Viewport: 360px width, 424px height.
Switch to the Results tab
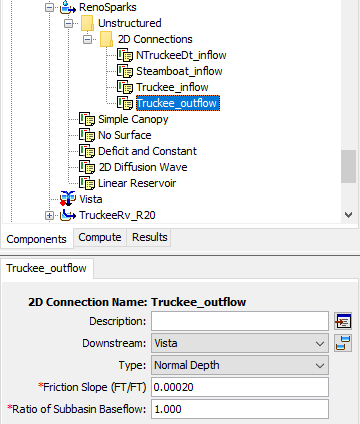pyautogui.click(x=149, y=237)
